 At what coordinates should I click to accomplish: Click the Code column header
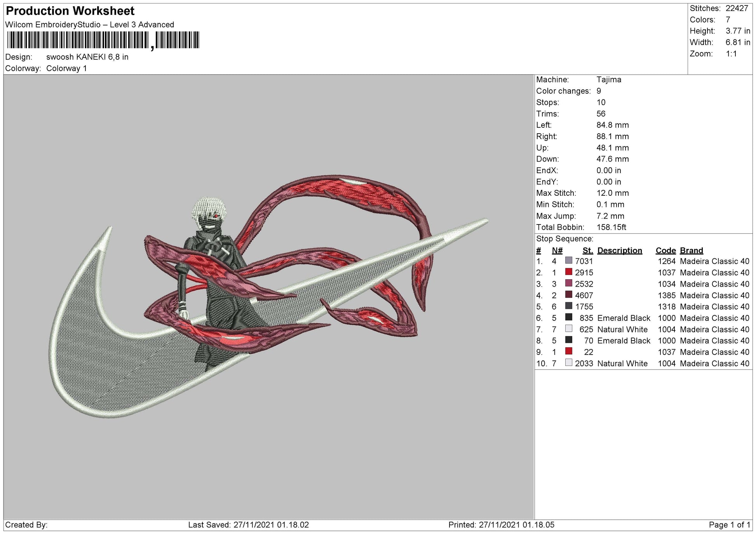click(x=666, y=250)
